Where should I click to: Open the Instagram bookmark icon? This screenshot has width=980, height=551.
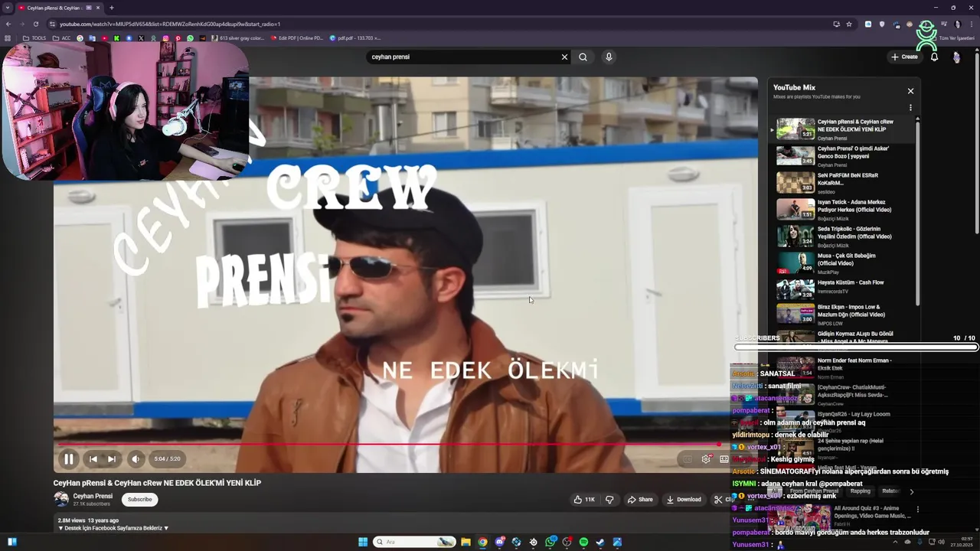point(165,37)
